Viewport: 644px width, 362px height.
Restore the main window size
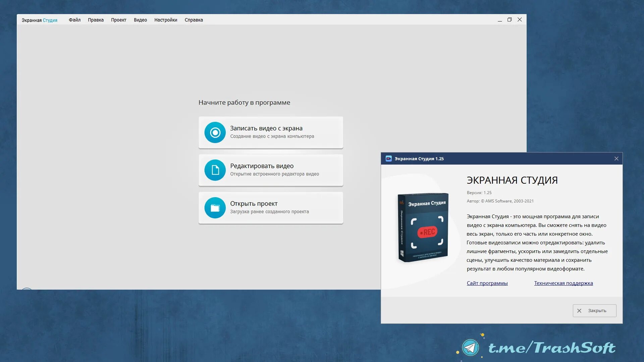click(509, 20)
